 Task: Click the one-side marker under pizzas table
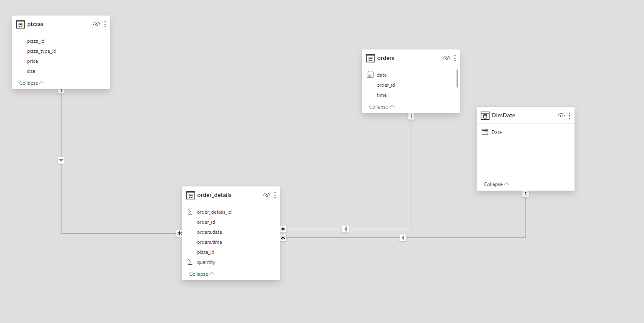point(61,91)
